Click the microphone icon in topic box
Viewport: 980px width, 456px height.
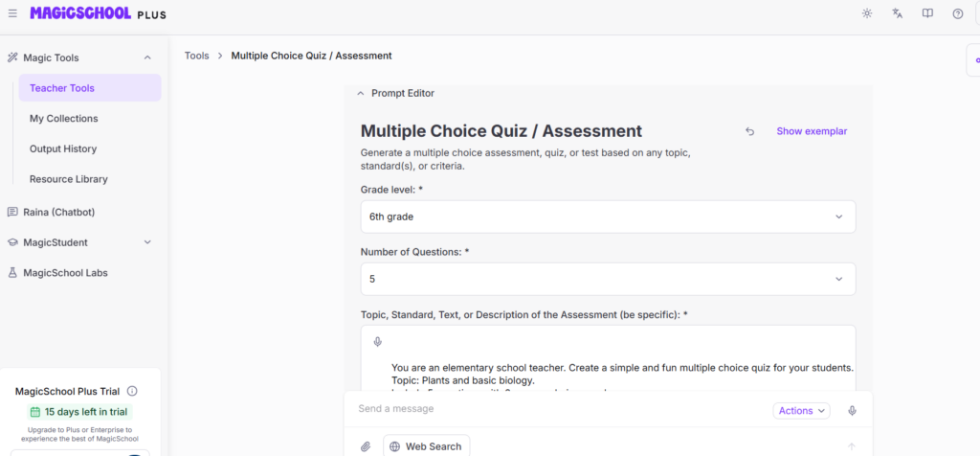tap(378, 342)
